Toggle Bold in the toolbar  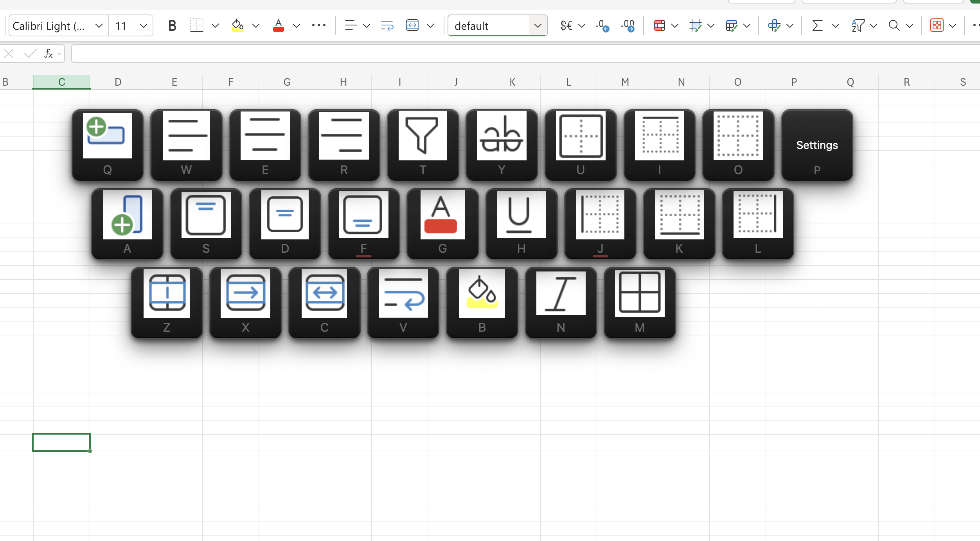(172, 25)
